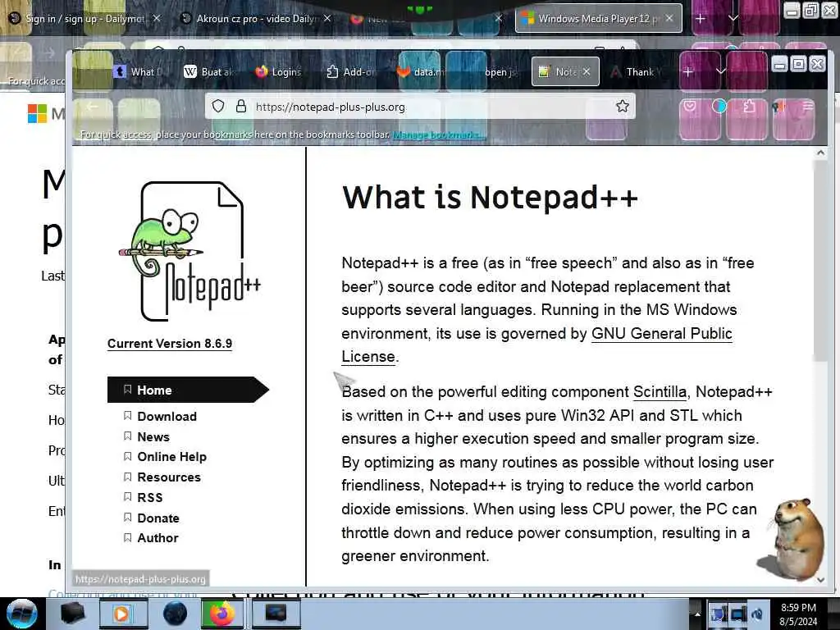Open the Donate sidebar link

(x=158, y=518)
